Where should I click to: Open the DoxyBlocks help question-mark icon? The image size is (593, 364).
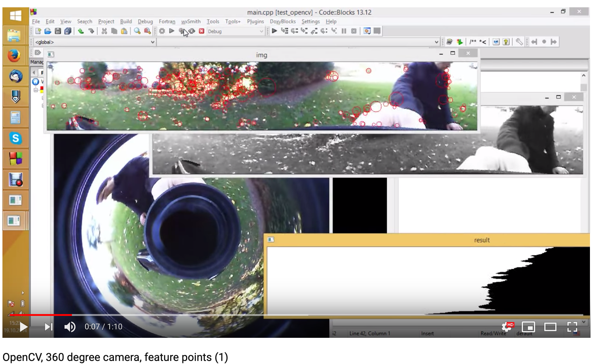[x=506, y=42]
